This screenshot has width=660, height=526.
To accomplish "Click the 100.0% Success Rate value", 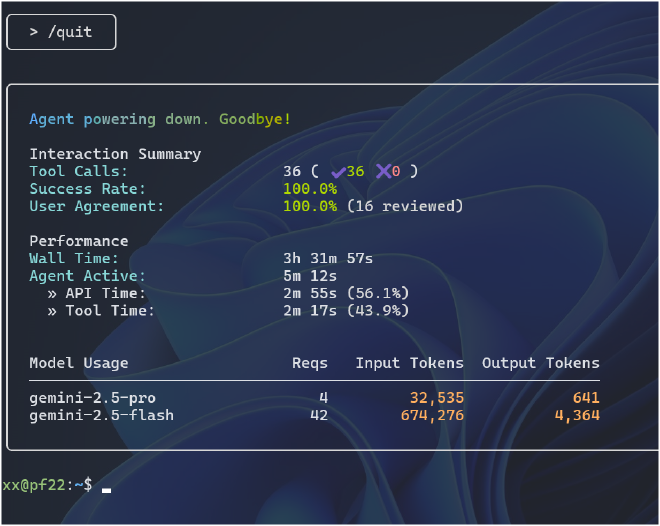I will tap(310, 189).
